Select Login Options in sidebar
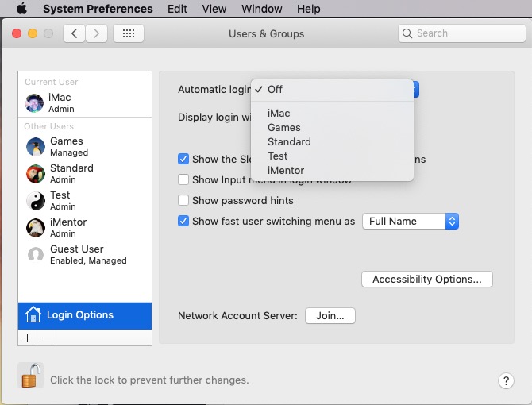 (x=85, y=316)
